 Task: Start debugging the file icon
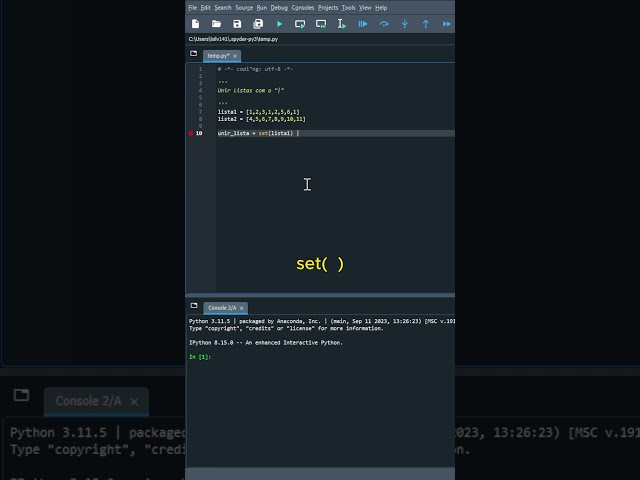coord(362,24)
